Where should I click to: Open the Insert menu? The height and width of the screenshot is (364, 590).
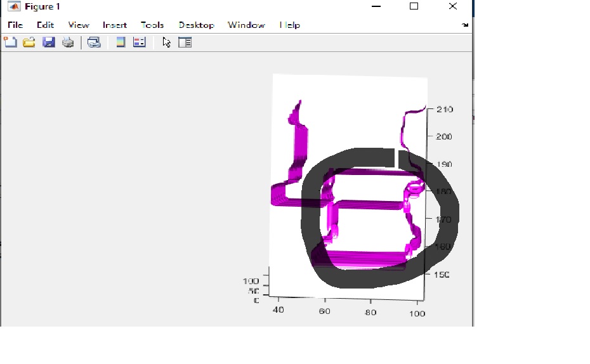pos(115,25)
